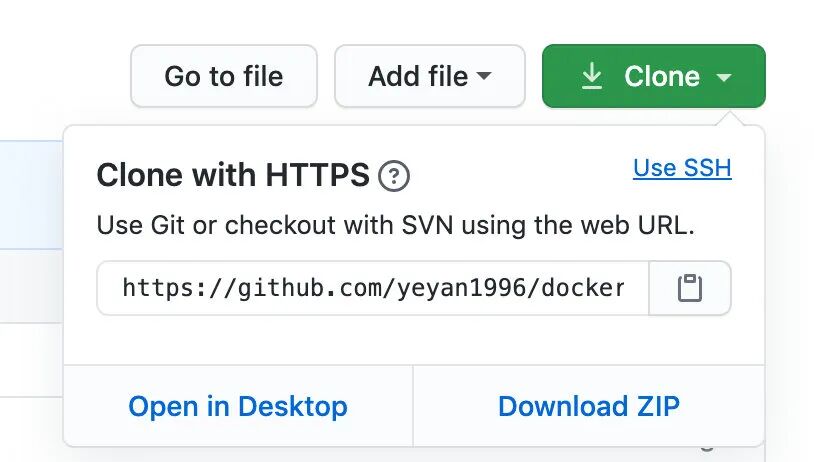
Task: Click the word ZIP in the popup footer
Action: click(x=657, y=406)
